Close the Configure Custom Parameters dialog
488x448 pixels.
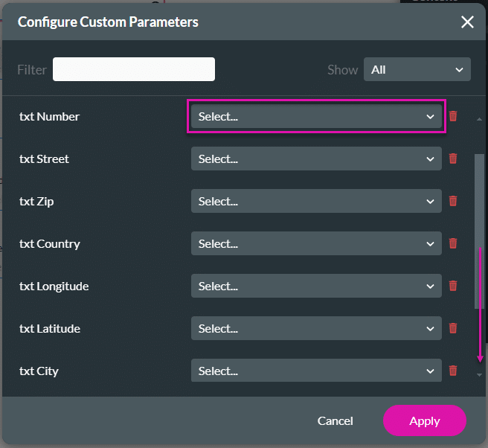(467, 22)
